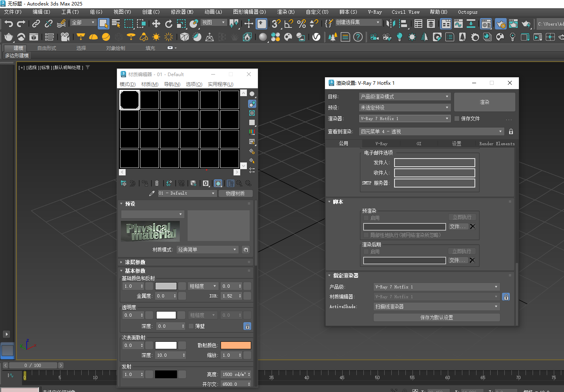
Task: Toggle the checkered background icon
Action: click(x=252, y=113)
